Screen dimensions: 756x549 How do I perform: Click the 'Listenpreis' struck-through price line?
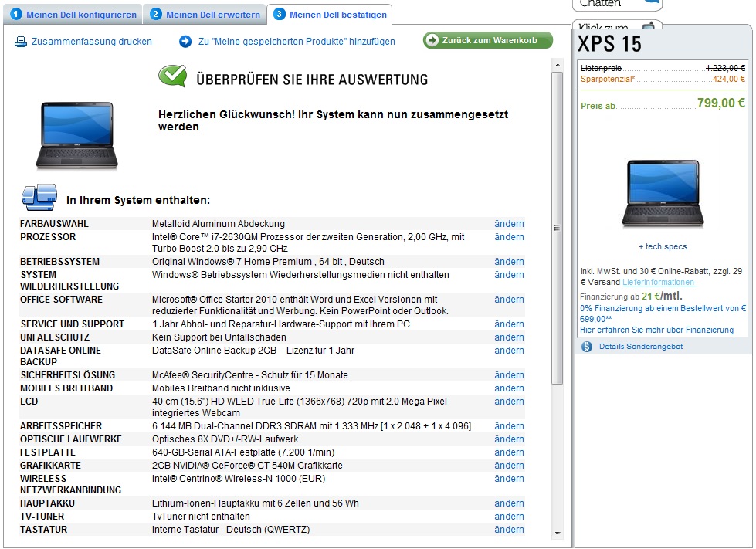click(663, 68)
